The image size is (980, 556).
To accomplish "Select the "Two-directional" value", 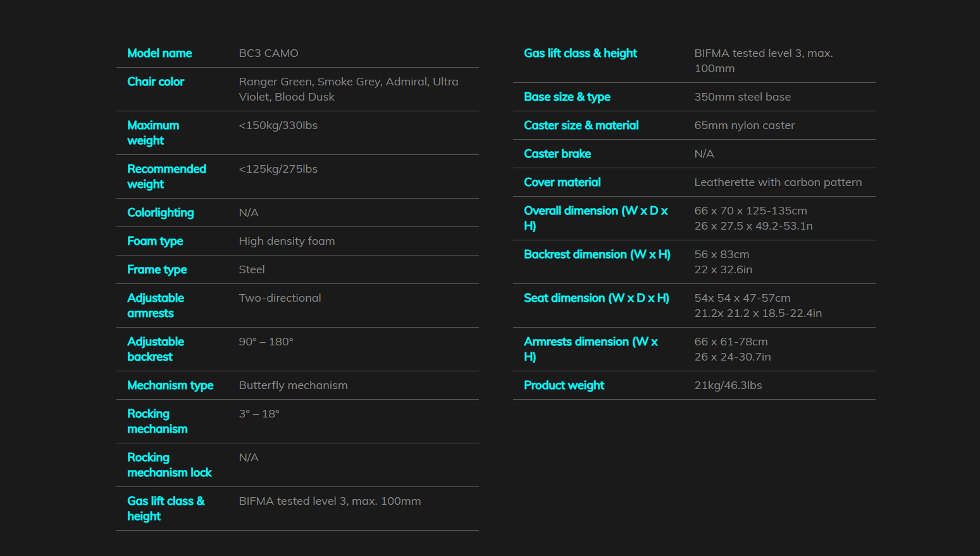I will (x=280, y=298).
